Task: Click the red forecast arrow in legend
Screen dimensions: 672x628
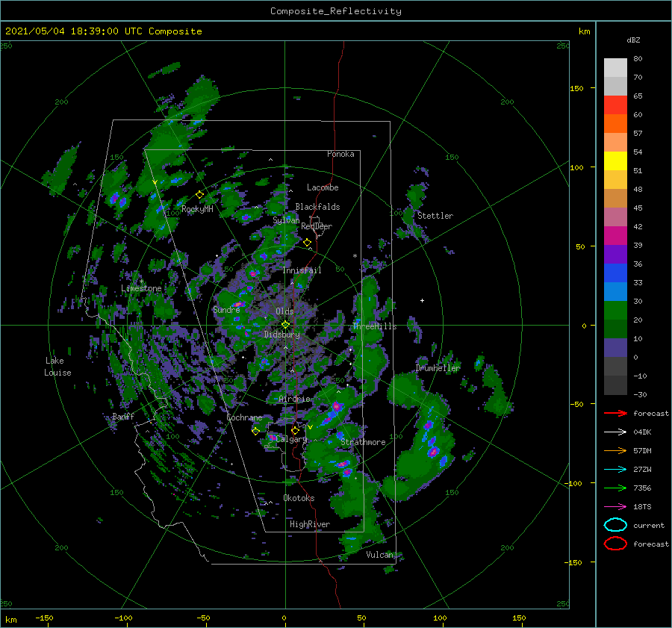Action: pos(615,413)
